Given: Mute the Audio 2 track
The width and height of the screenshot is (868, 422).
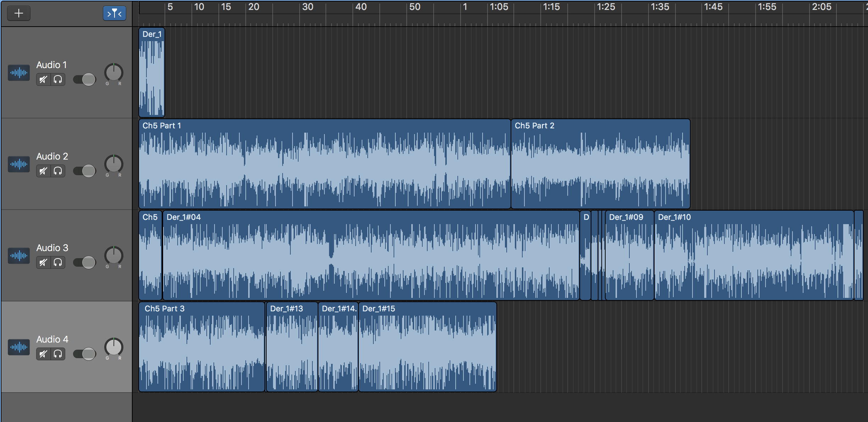Looking at the screenshot, I should (x=43, y=171).
